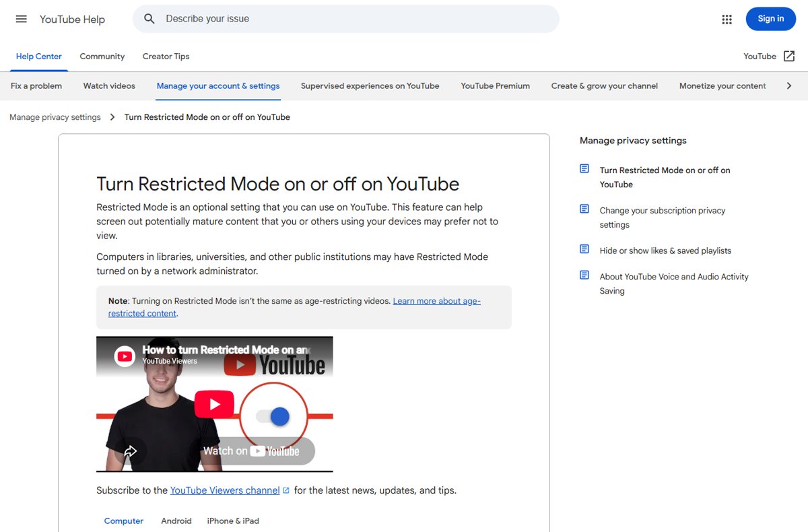The image size is (808, 532).
Task: Open Manage your account & settings category
Action: [x=218, y=86]
